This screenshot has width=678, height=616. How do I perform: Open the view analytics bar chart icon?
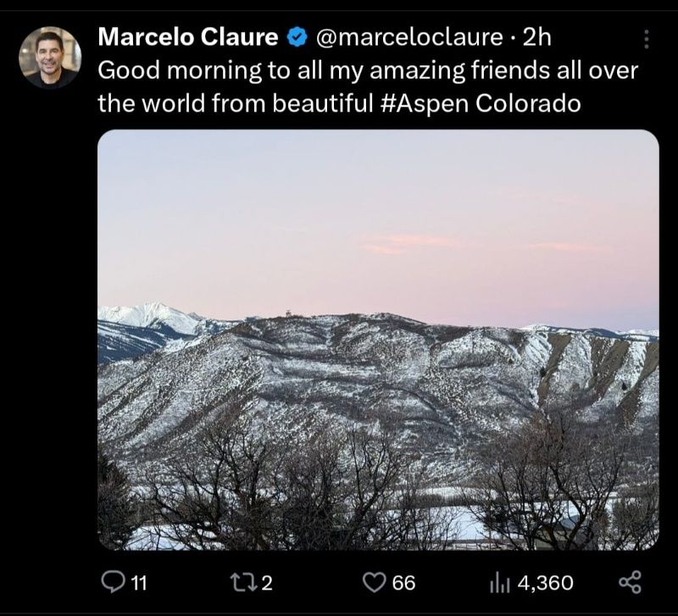[x=500, y=583]
